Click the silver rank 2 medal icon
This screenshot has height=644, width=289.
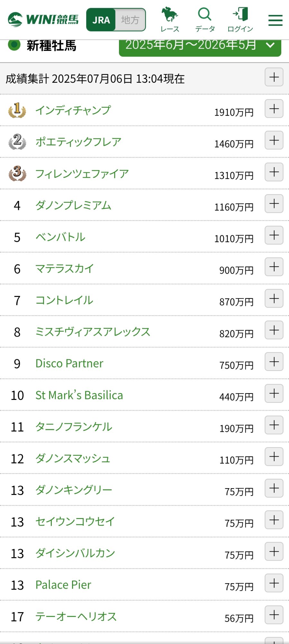click(17, 142)
